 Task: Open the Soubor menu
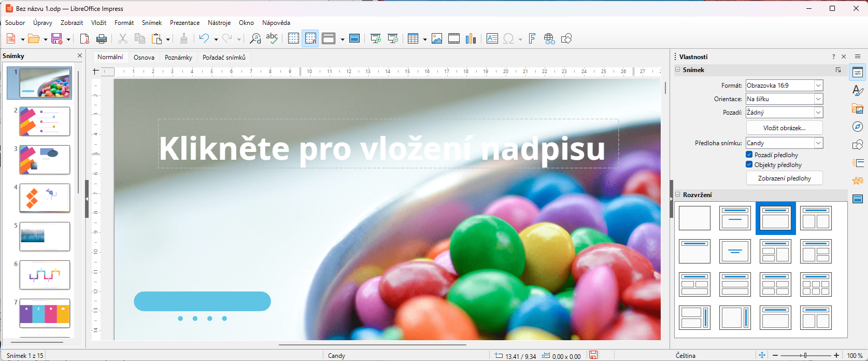pos(15,23)
